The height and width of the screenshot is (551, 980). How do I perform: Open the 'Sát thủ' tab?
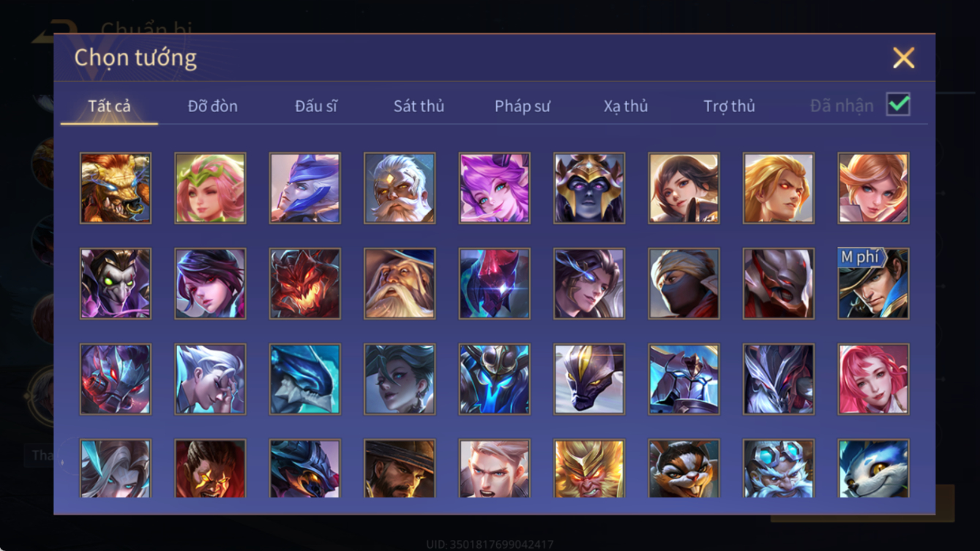coord(419,106)
